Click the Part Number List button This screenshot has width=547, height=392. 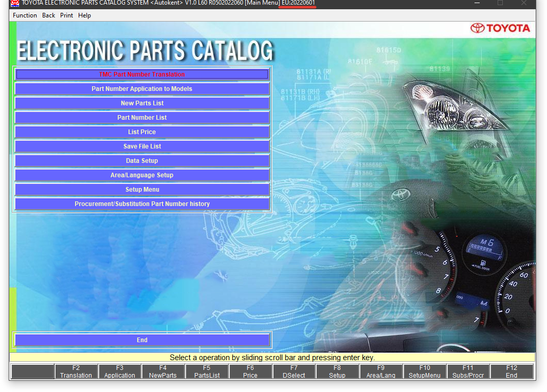click(142, 118)
